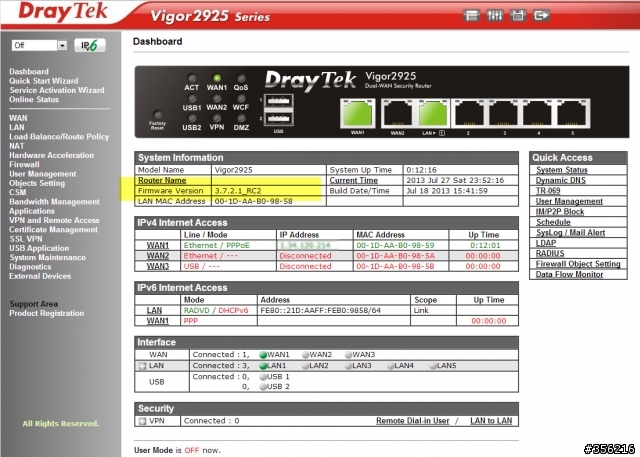Open Certificate Management menu
This screenshot has height=457, width=640.
[53, 230]
